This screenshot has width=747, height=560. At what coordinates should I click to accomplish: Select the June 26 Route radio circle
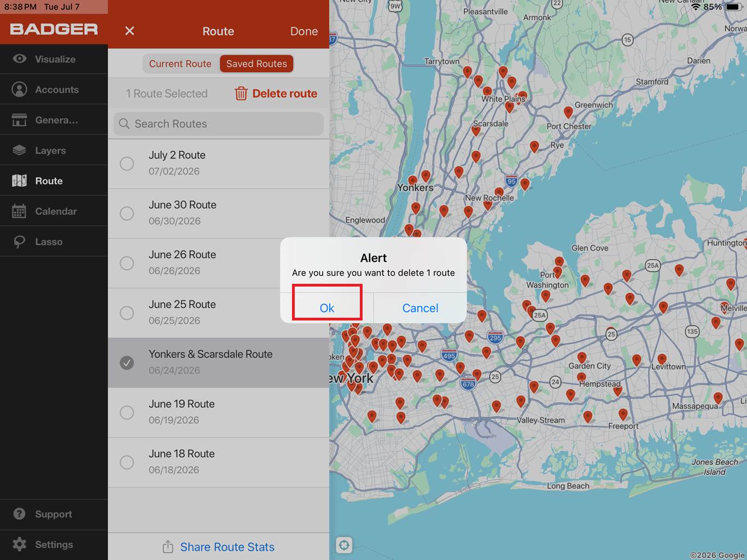click(127, 263)
